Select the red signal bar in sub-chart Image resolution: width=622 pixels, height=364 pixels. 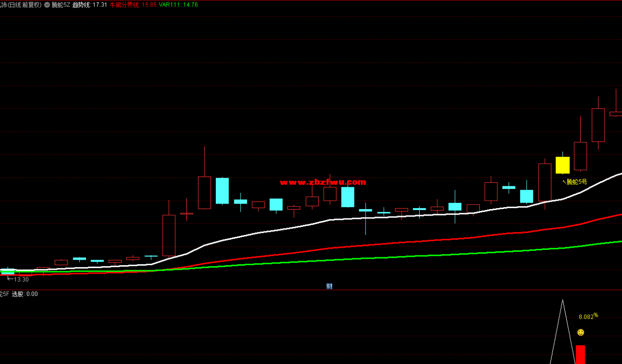580,355
